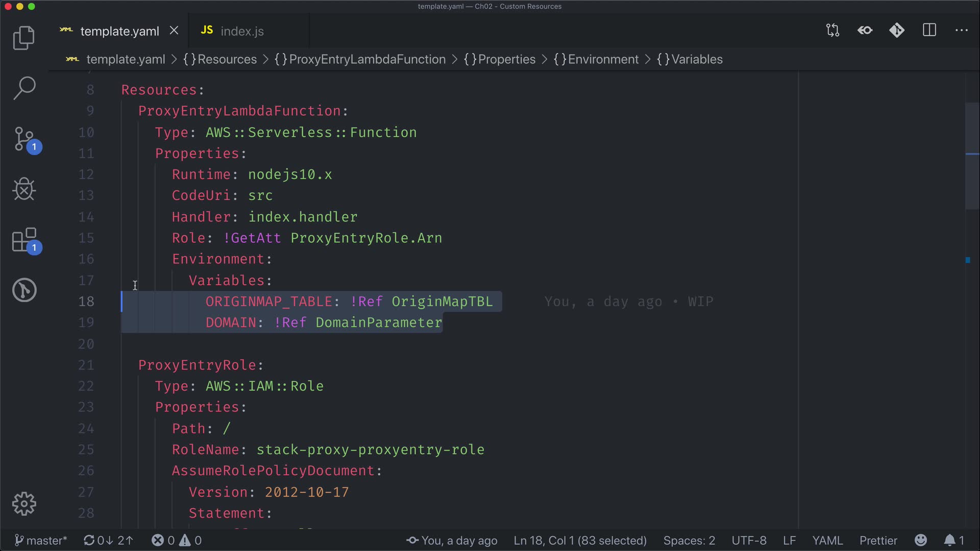This screenshot has width=980, height=551.
Task: Click Open Changes compare icon
Action: (x=832, y=31)
